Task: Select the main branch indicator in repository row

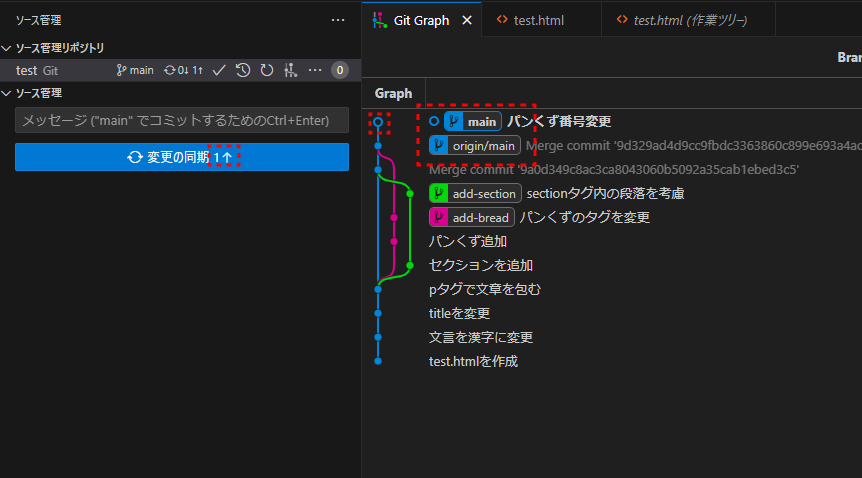Action: click(135, 70)
